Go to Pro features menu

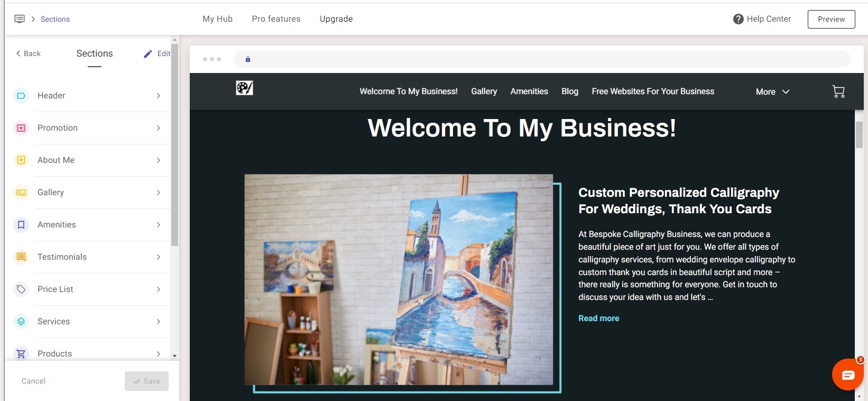(x=276, y=19)
